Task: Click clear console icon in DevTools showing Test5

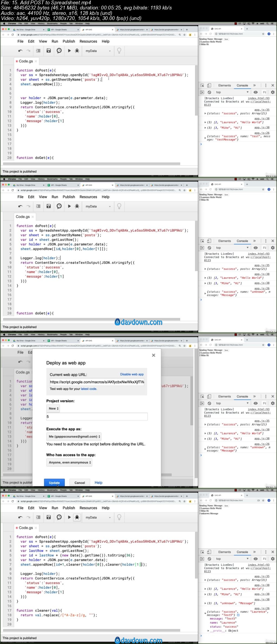Action: [x=209, y=559]
